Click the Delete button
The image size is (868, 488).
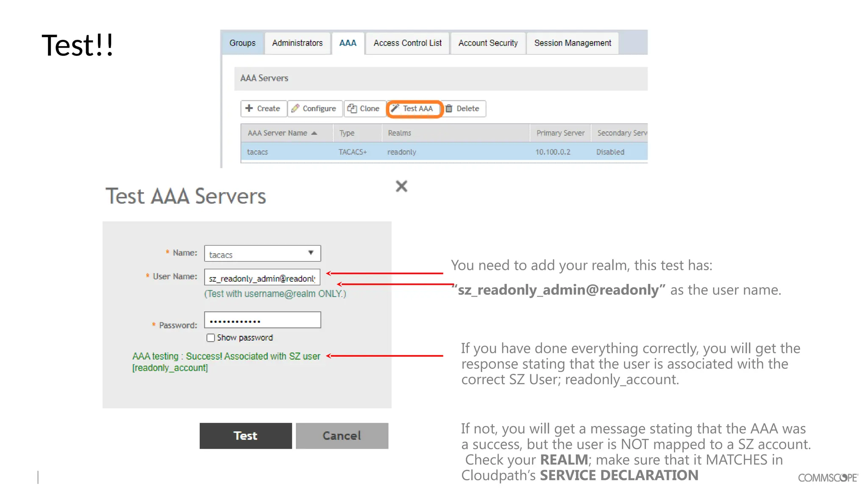click(x=463, y=108)
